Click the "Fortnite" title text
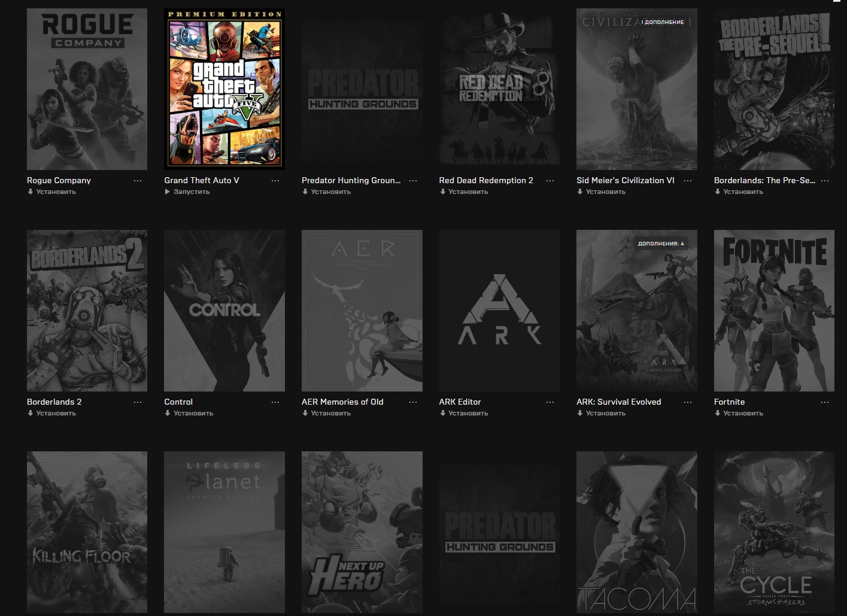Screen dimensions: 847x616 pos(729,402)
